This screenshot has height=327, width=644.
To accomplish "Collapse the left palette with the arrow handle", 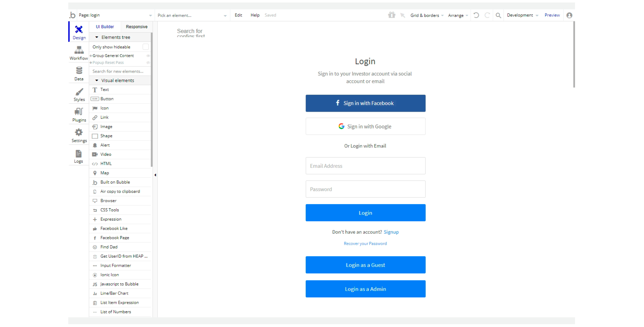I will tap(155, 175).
